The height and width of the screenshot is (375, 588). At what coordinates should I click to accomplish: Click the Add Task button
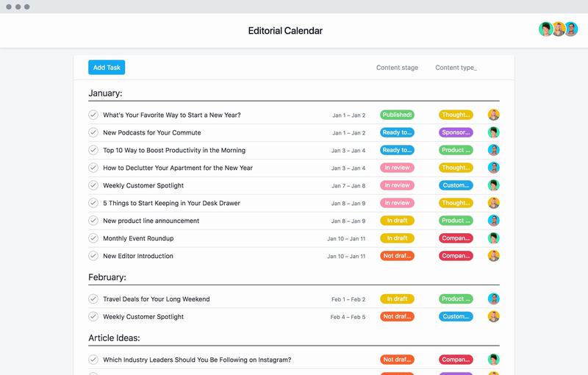(x=107, y=68)
